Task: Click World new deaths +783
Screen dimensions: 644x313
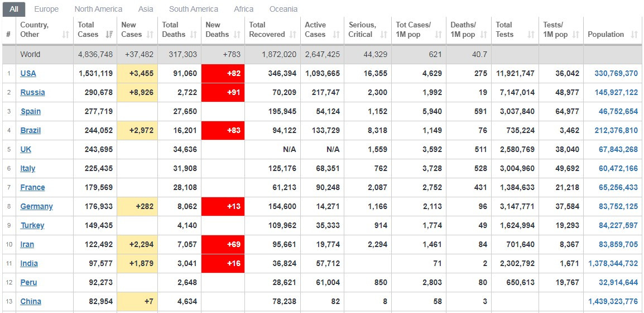Action: click(232, 54)
